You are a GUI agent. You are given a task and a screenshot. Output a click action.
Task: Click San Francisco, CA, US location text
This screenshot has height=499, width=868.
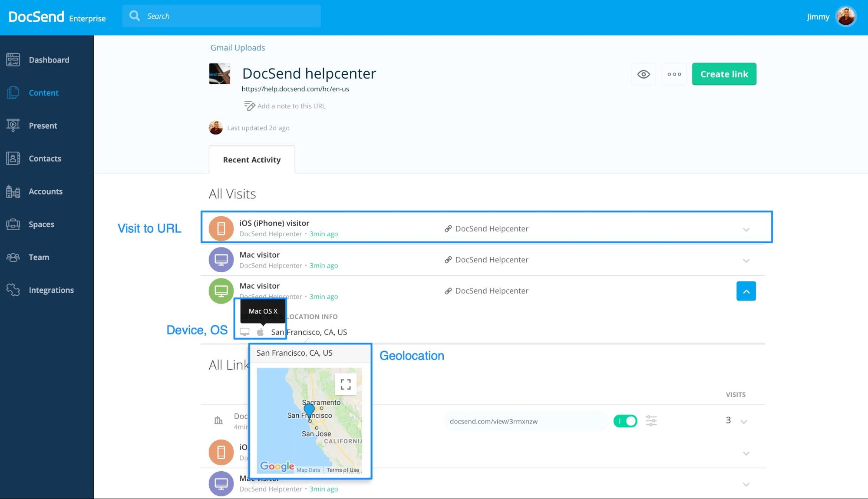coord(309,332)
